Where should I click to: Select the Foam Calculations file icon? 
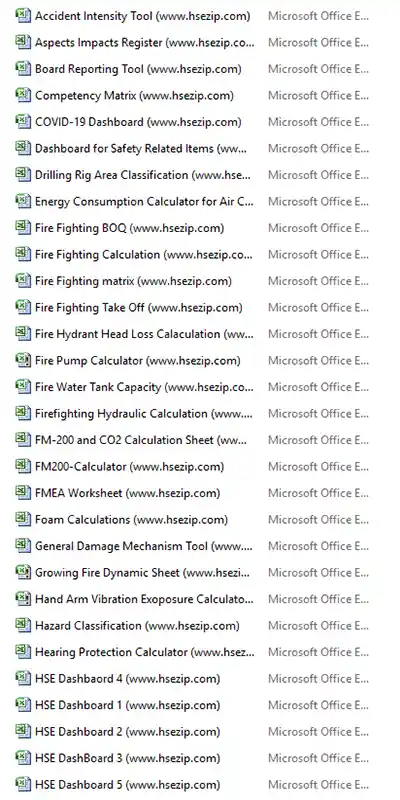23,520
